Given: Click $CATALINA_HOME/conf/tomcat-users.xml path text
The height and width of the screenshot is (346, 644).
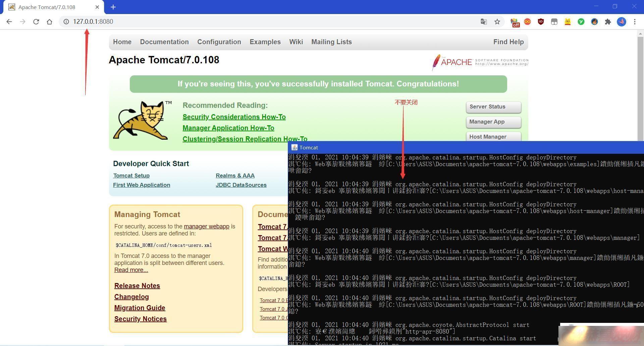Looking at the screenshot, I should click(x=164, y=245).
